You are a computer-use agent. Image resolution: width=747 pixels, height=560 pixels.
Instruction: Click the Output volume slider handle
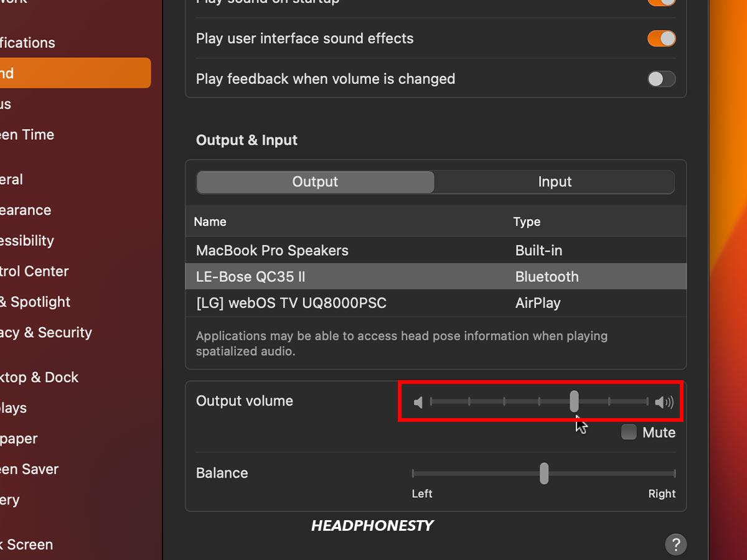(x=573, y=403)
